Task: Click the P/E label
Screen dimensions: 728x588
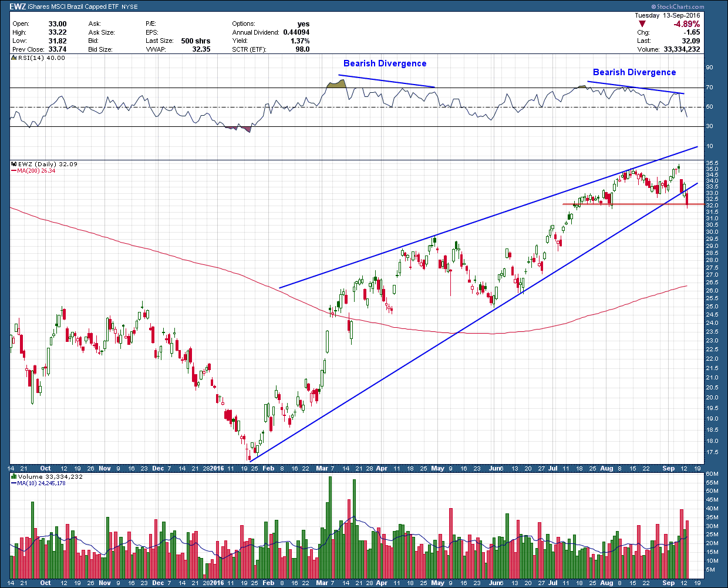Action: pos(150,24)
